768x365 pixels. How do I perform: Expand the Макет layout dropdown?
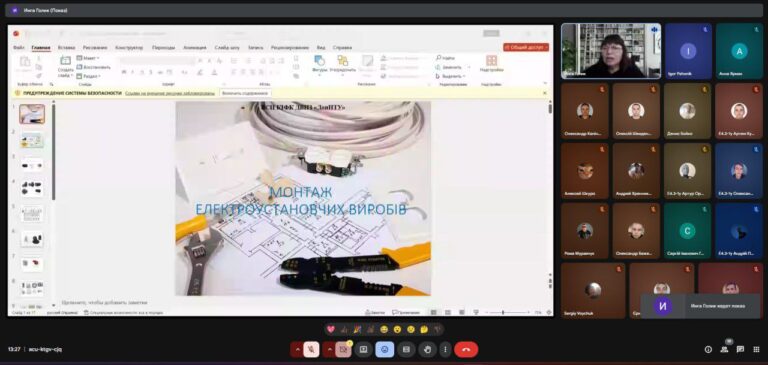point(89,58)
